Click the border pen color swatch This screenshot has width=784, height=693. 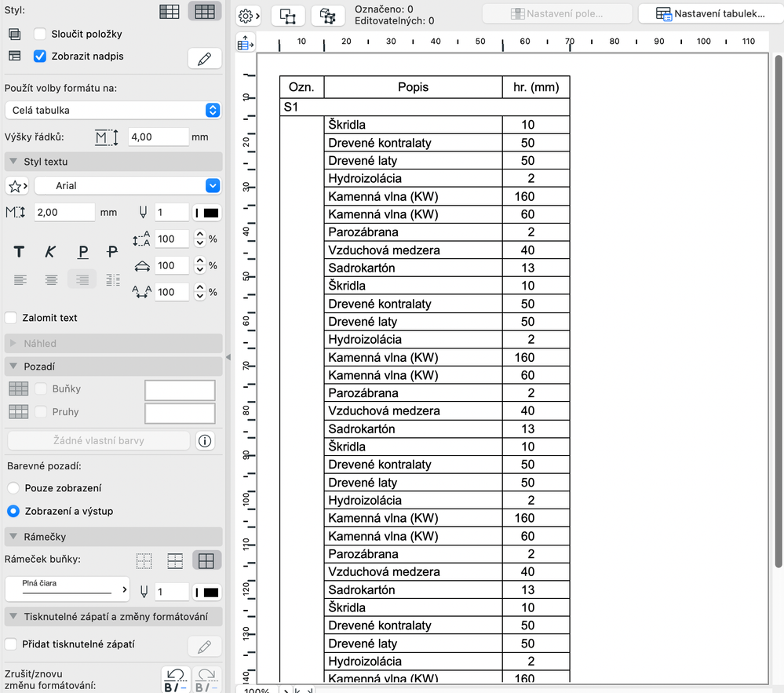(x=207, y=593)
